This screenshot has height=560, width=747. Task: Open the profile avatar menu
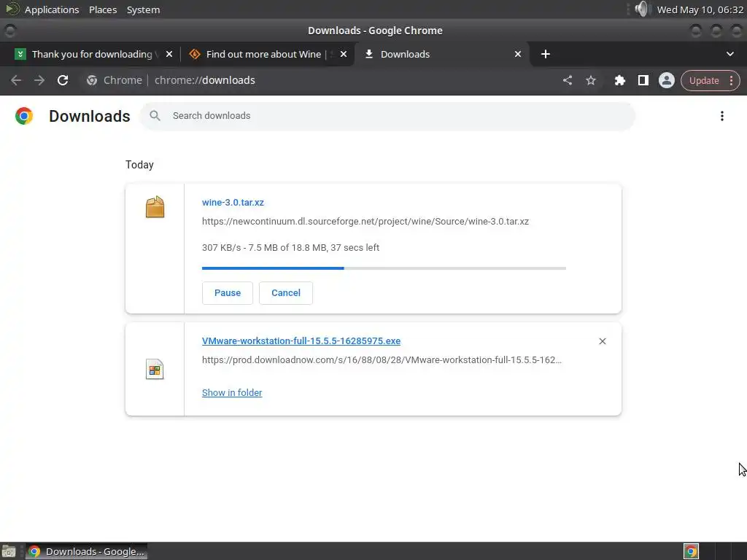(667, 80)
